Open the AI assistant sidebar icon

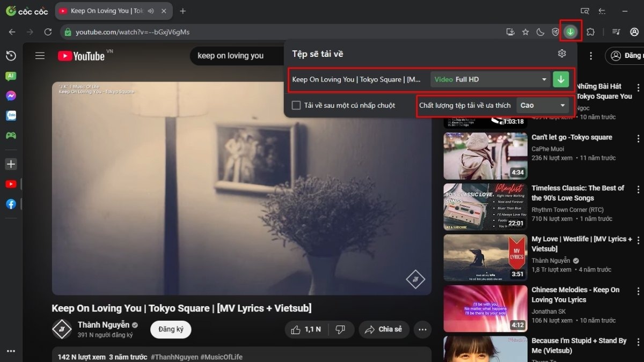click(x=11, y=76)
